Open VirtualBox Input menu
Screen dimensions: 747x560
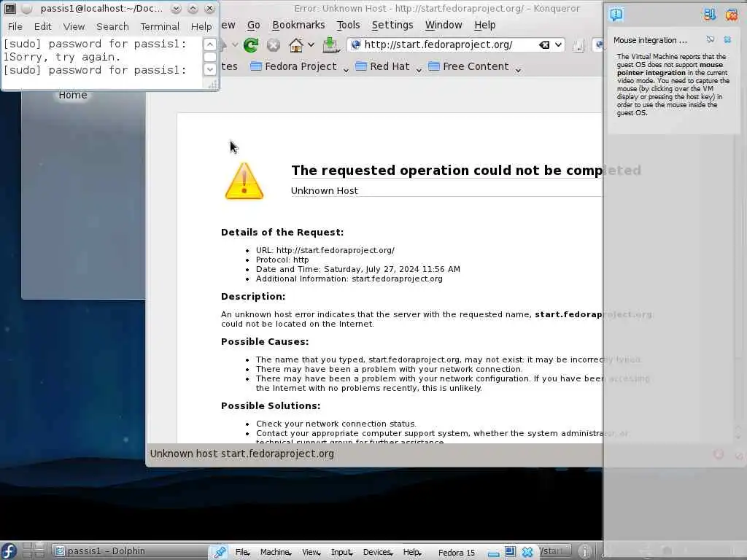point(341,552)
